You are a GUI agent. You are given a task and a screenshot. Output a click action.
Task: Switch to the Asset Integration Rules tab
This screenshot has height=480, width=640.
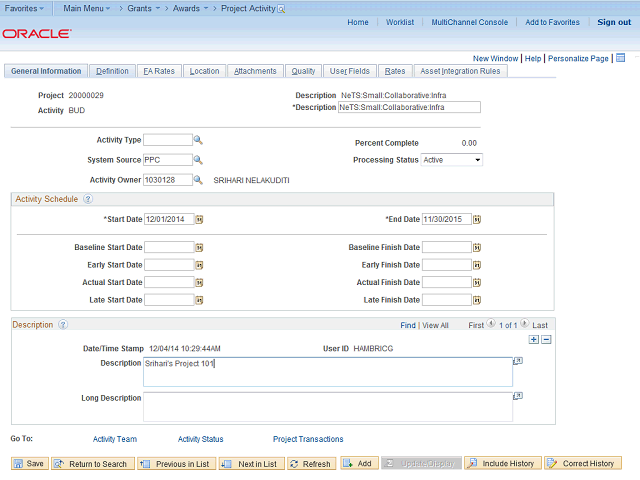pos(460,71)
